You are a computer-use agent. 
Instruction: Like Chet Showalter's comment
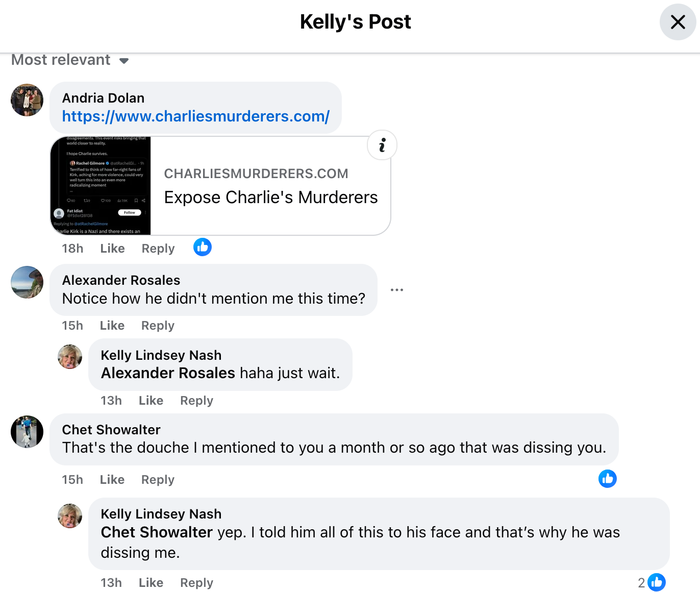pos(112,480)
